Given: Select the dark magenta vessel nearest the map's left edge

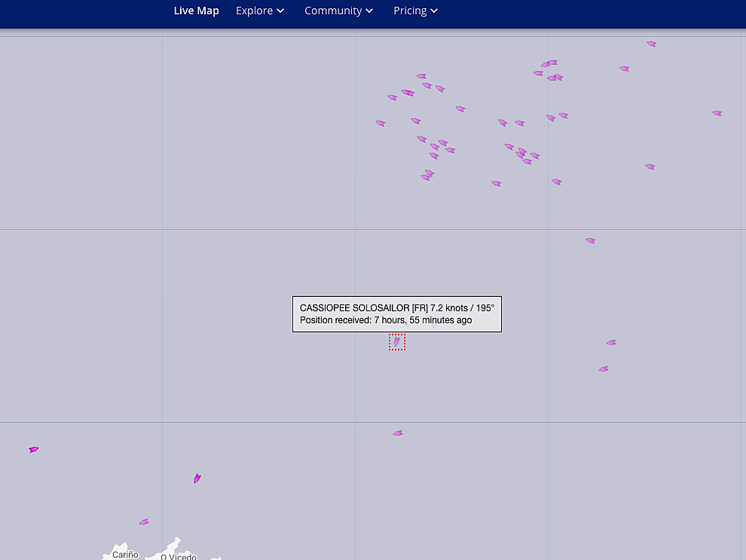Looking at the screenshot, I should pos(33,449).
